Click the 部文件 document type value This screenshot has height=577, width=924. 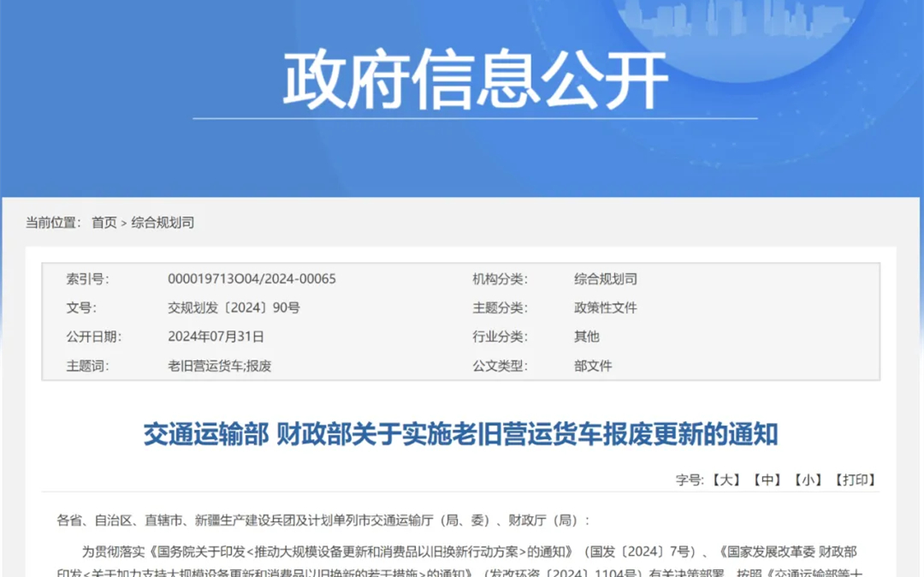pyautogui.click(x=593, y=366)
